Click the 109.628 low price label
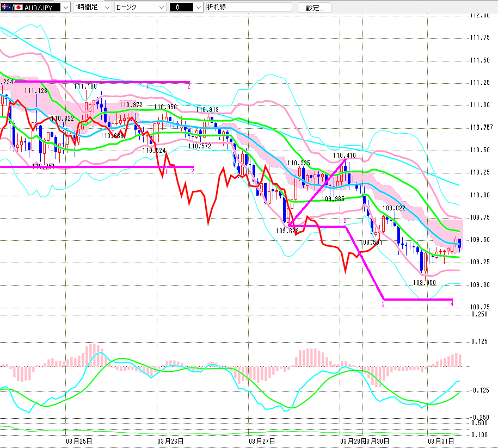Screen dimensions: 498x448 pyautogui.click(x=287, y=231)
